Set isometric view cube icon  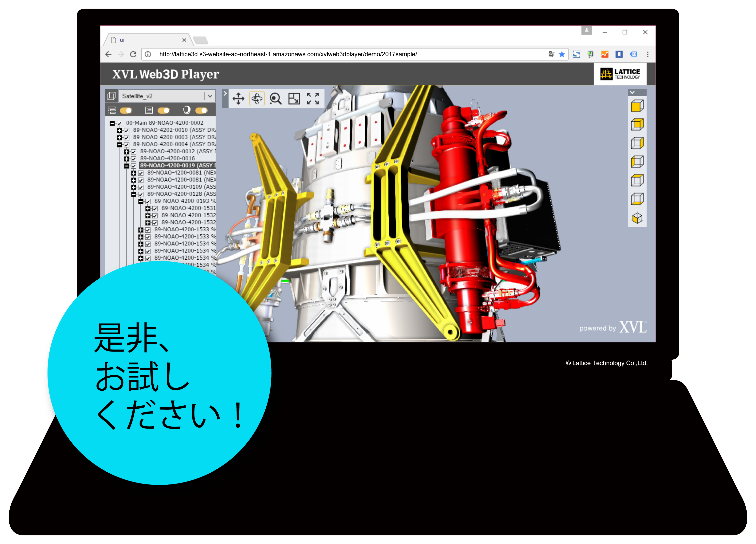[x=637, y=218]
